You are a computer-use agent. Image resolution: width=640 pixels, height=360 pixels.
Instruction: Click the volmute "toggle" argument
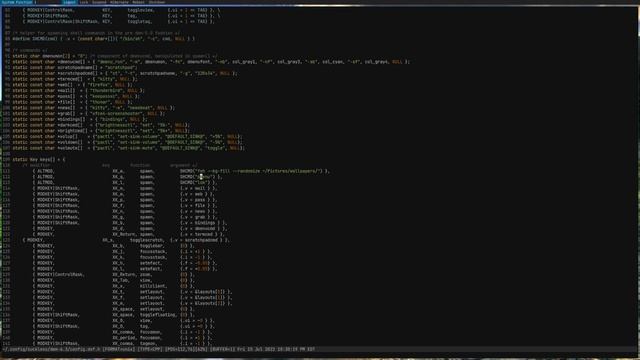[x=214, y=148]
